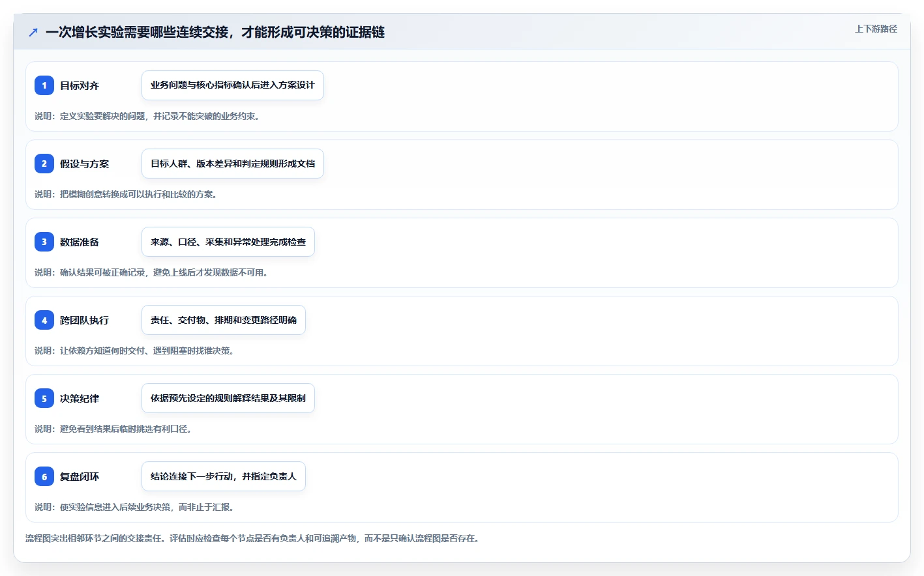Viewport: 924px width, 576px height.
Task: Select the step number 6 badge
Action: [44, 476]
